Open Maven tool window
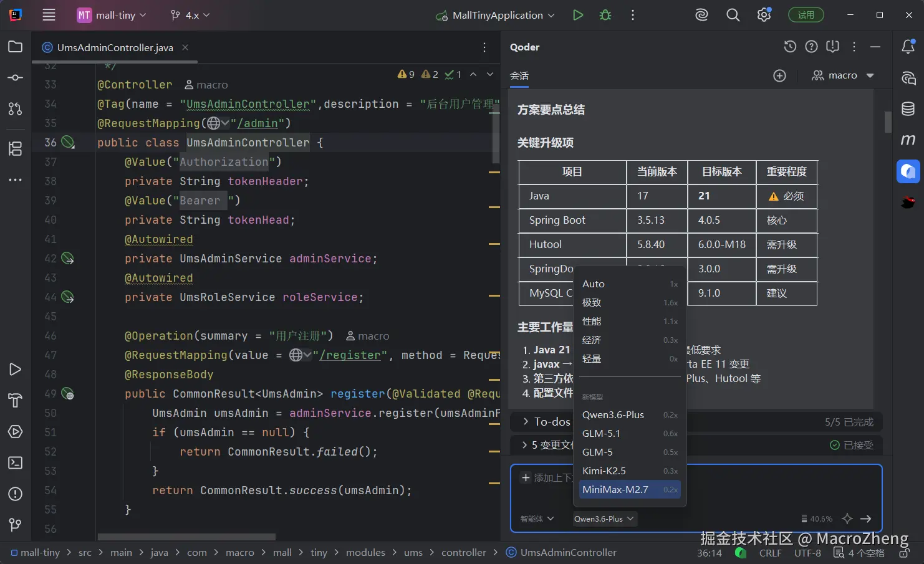The width and height of the screenshot is (924, 564). tap(908, 140)
